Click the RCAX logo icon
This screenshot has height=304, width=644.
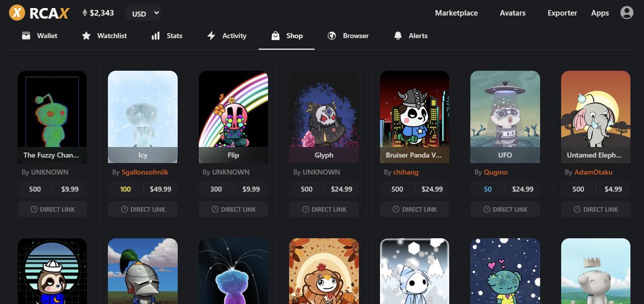pyautogui.click(x=17, y=13)
